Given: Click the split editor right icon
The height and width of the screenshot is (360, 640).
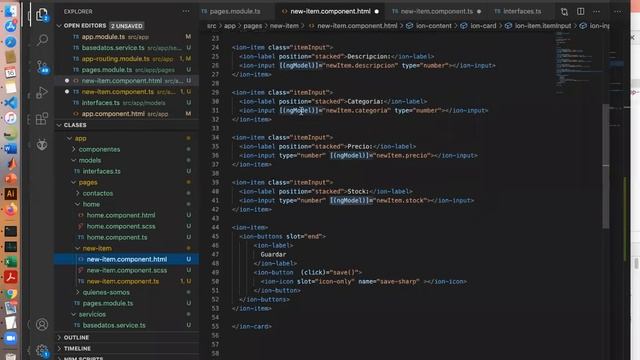Looking at the screenshot, I should [580, 11].
